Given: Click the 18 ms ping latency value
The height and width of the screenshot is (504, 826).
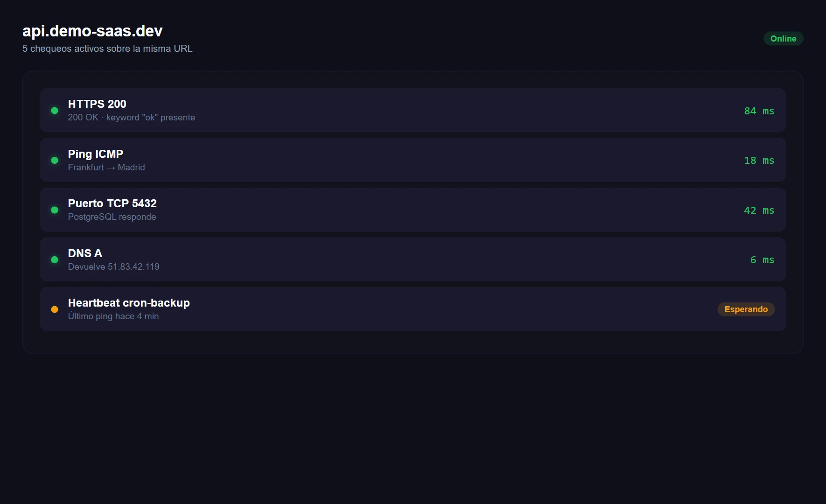Looking at the screenshot, I should click(x=759, y=161).
